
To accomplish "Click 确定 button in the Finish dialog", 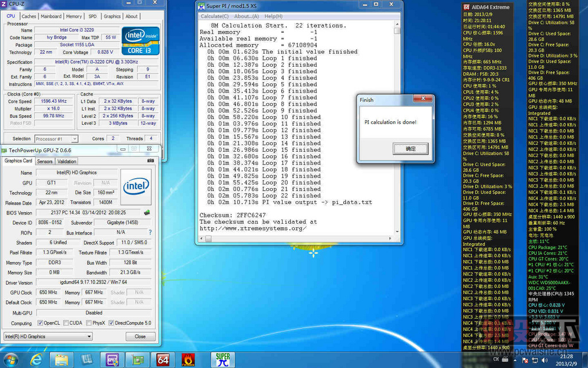I will point(411,149).
